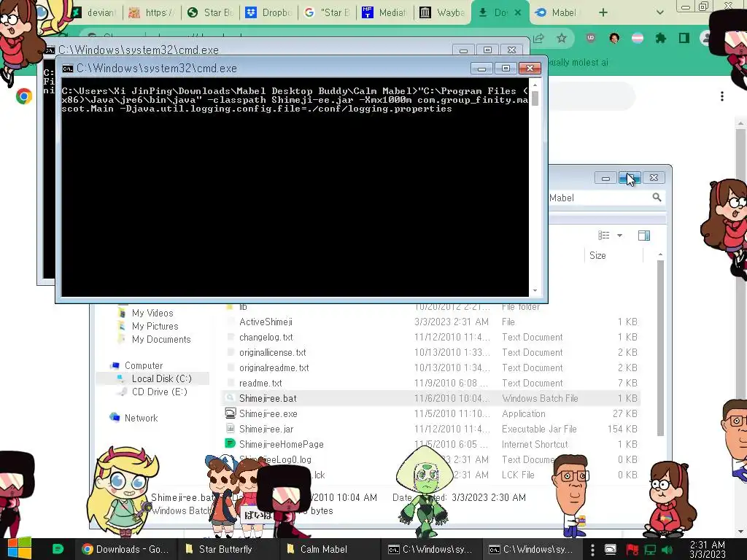Switch to the Mabel browser tab

coord(557,12)
